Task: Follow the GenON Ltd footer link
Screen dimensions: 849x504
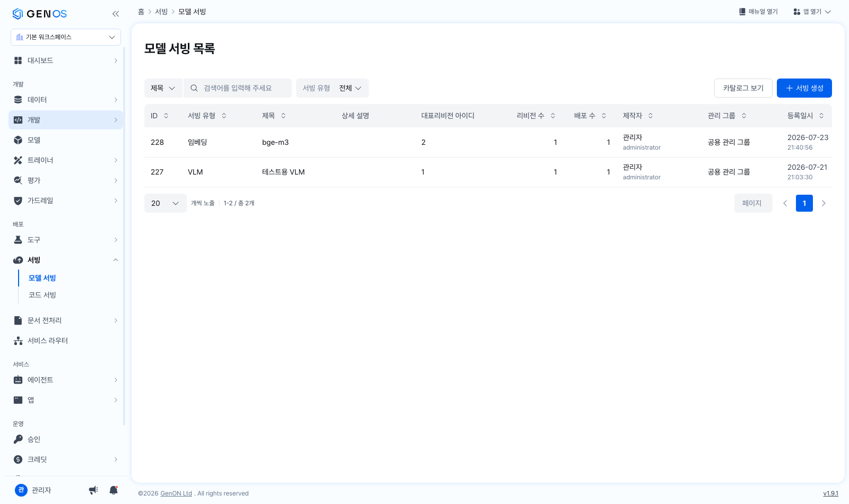Action: [176, 493]
